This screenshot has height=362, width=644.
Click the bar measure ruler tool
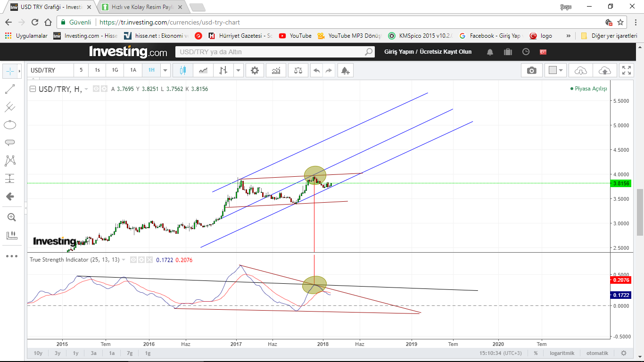pyautogui.click(x=11, y=235)
